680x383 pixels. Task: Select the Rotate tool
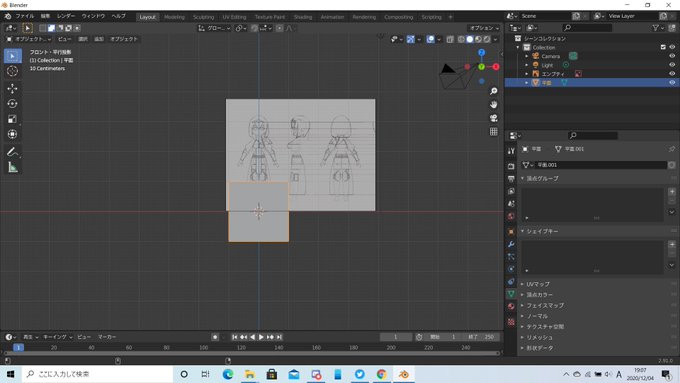coord(12,104)
